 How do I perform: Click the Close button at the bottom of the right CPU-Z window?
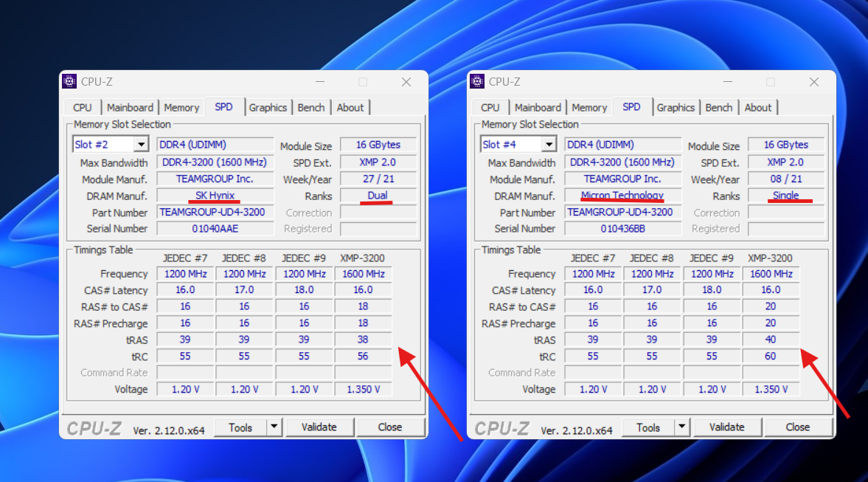coord(798,427)
